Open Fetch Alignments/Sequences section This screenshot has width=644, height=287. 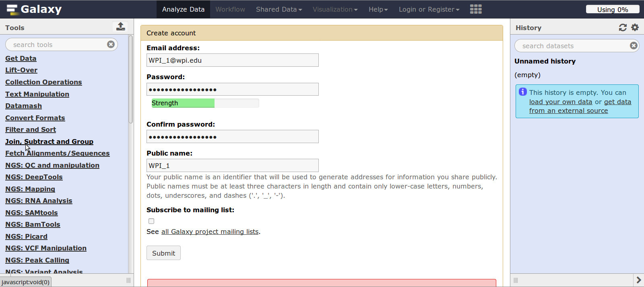click(x=58, y=153)
